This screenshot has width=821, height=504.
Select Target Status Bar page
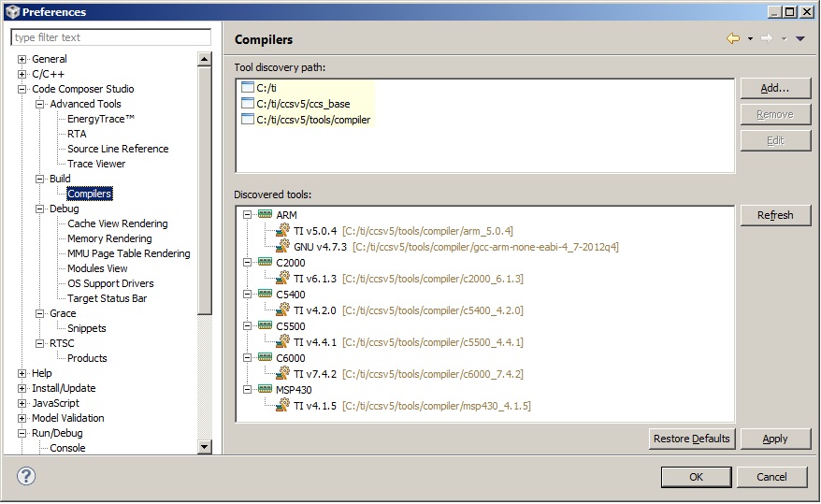108,298
